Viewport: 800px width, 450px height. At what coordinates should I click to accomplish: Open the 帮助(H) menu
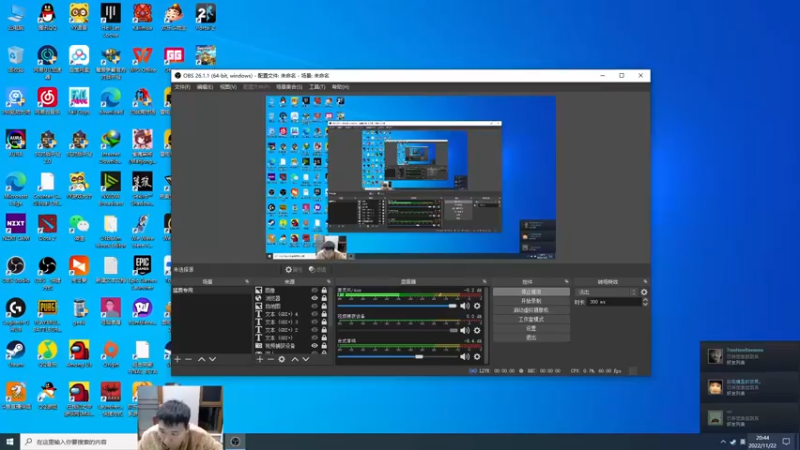click(x=340, y=87)
